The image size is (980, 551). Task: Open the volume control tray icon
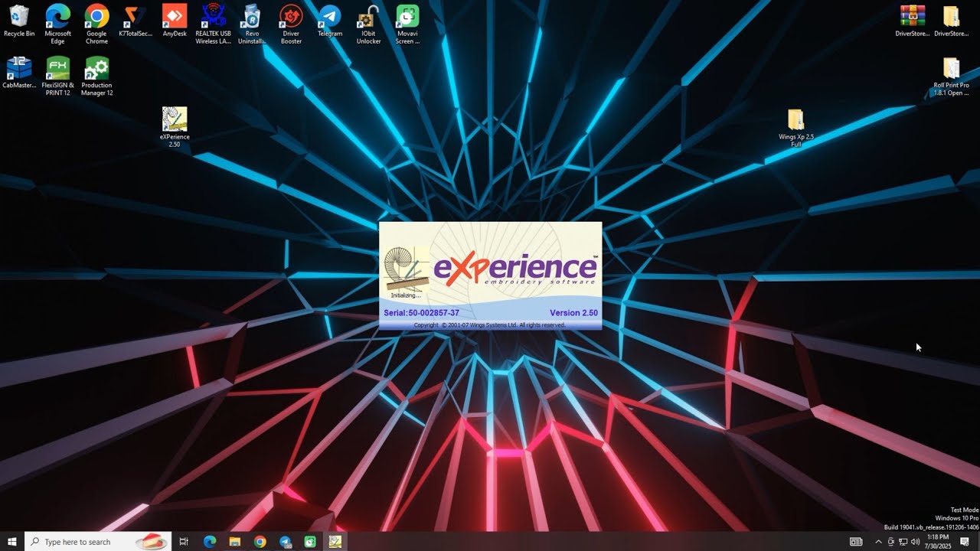[x=916, y=542]
